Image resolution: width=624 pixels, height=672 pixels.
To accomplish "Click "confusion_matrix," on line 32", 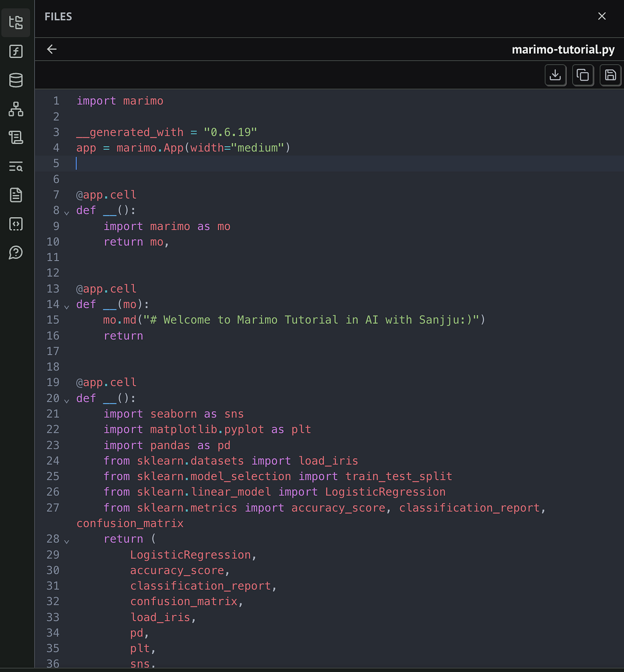I will pos(187,602).
